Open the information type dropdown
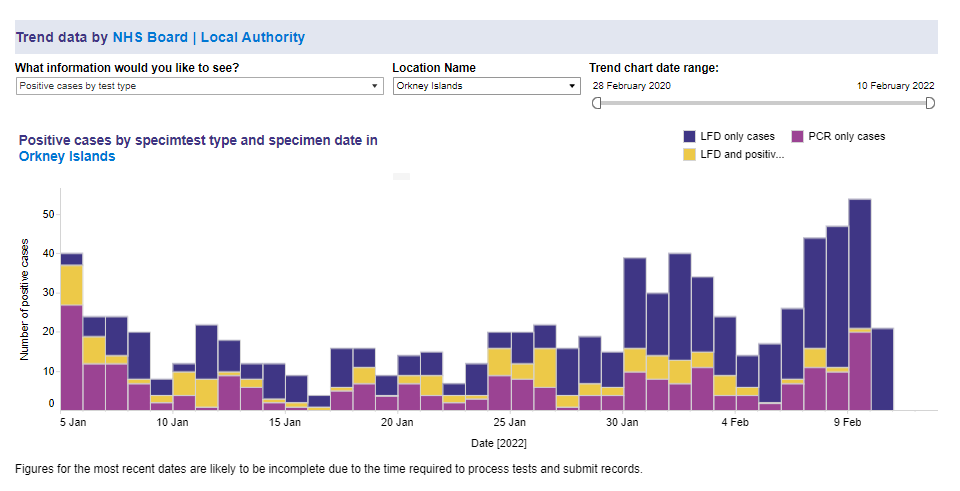Viewport: 960px width, 491px height. click(199, 86)
